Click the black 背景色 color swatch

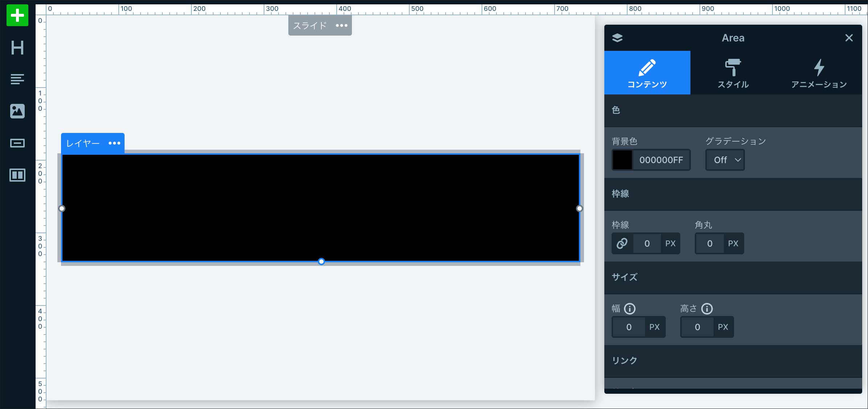[x=622, y=160]
